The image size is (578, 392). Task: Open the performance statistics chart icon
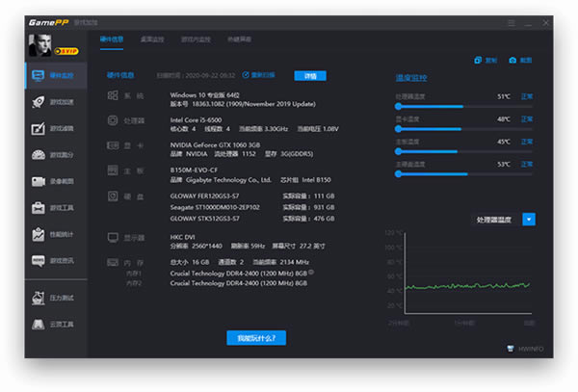[x=38, y=234]
